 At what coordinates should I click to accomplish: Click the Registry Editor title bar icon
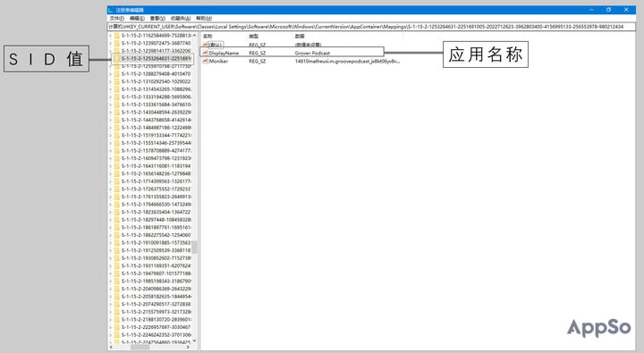point(111,10)
